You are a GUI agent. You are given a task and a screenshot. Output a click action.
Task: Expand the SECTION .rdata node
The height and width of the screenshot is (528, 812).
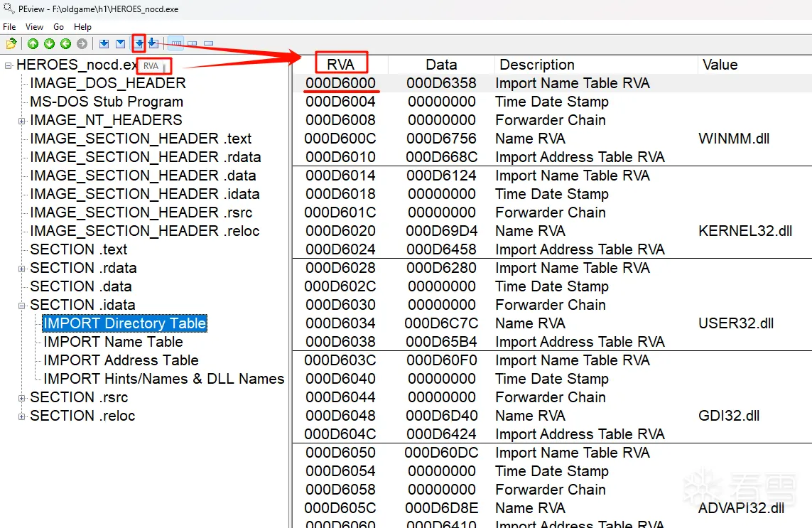coord(22,269)
